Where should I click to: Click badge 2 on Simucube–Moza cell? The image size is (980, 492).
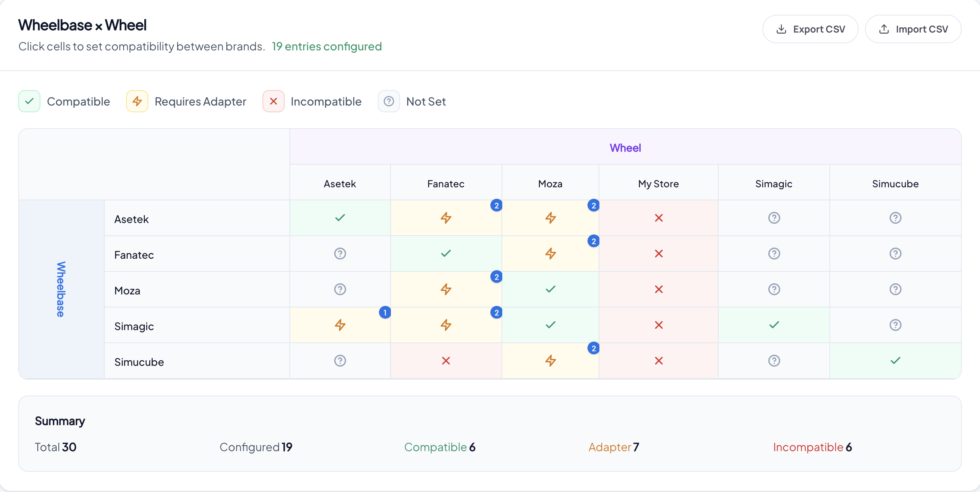[593, 348]
